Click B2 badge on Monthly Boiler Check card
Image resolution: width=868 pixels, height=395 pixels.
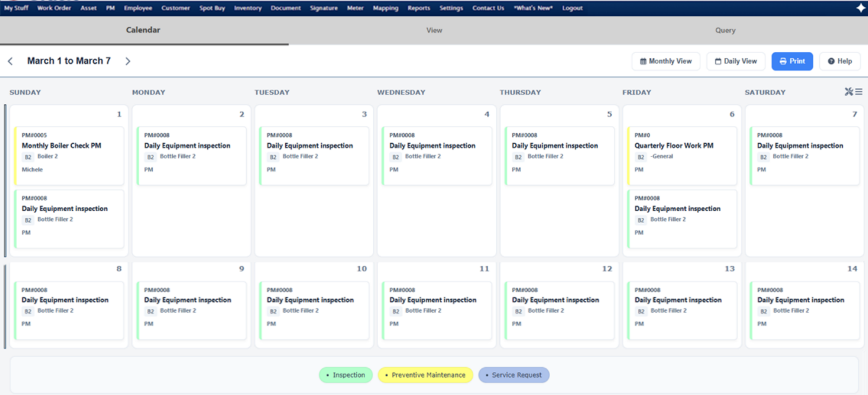click(28, 157)
